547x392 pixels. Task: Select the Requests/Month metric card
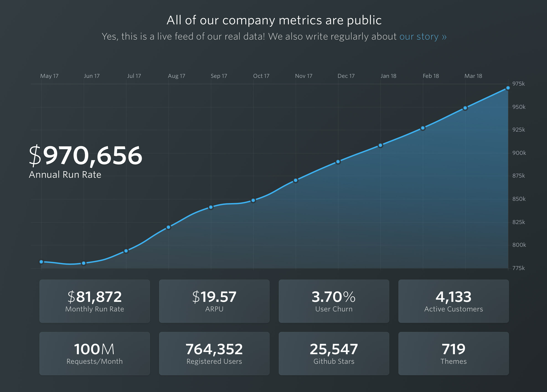tap(94, 354)
